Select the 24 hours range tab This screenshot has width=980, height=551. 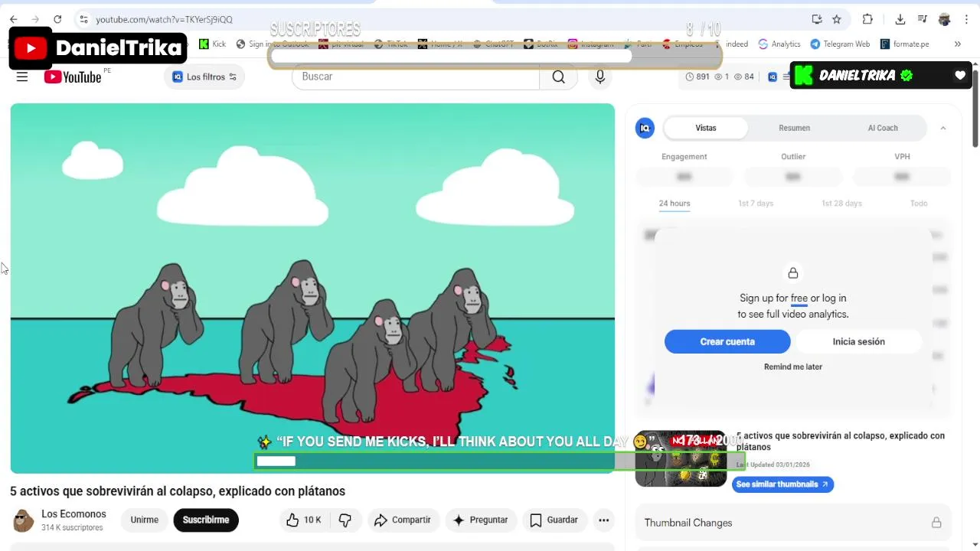coord(675,204)
